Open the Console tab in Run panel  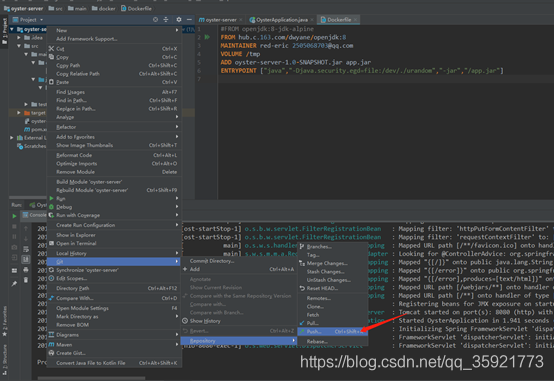coord(34,215)
